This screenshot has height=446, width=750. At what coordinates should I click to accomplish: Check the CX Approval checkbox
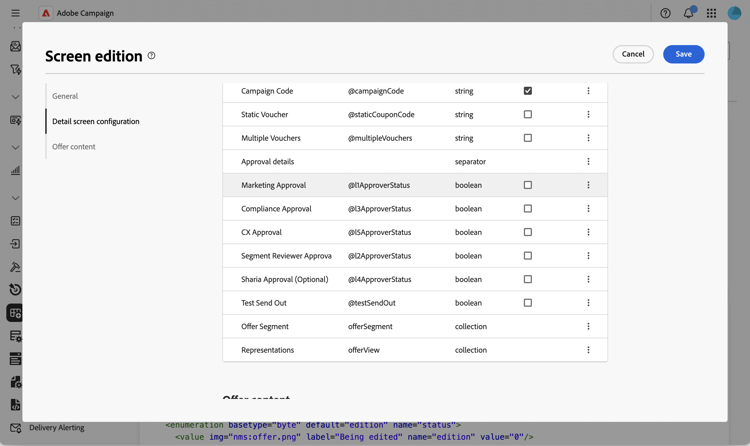point(528,232)
